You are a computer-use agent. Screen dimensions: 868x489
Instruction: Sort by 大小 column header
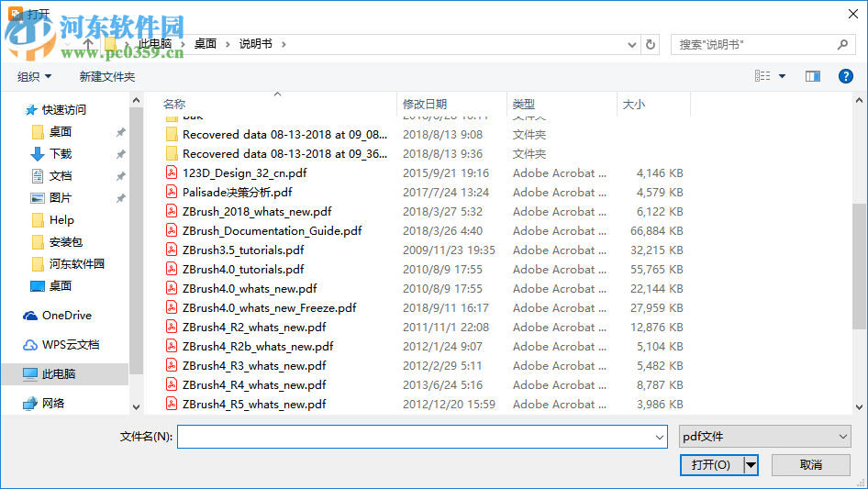[634, 104]
